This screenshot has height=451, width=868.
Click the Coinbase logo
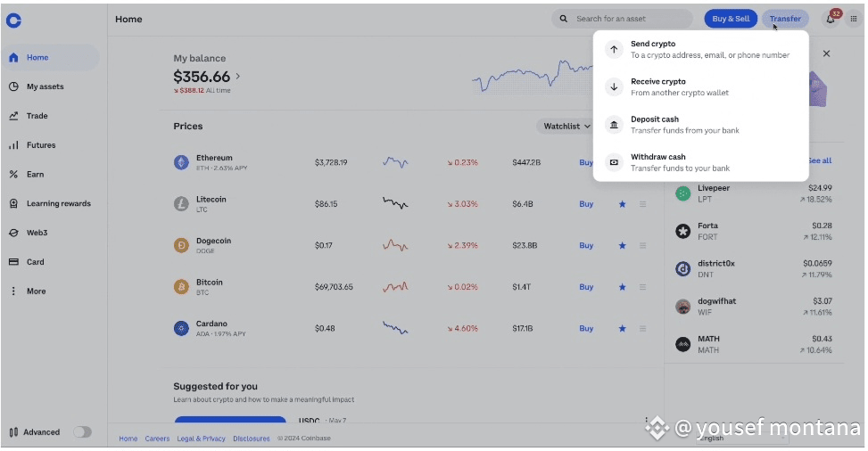pyautogui.click(x=13, y=20)
